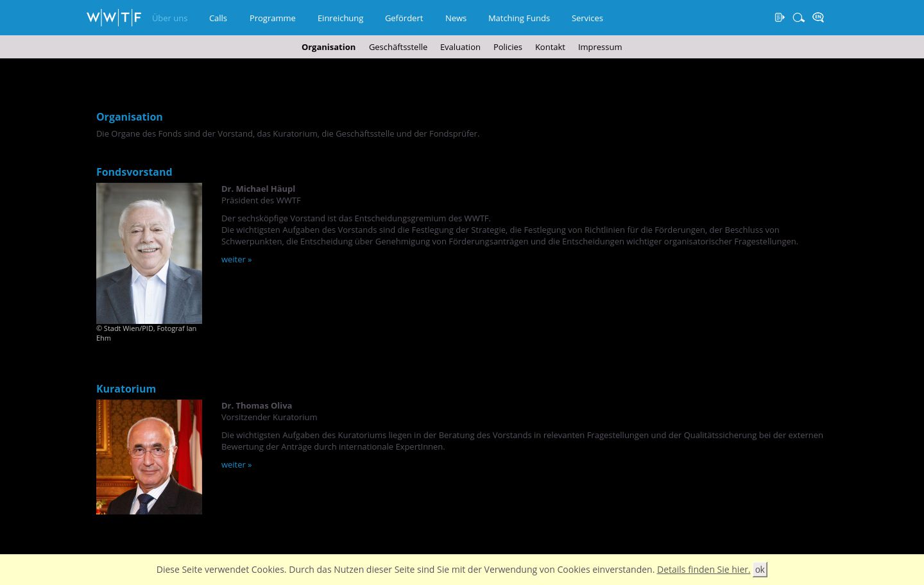Go to the Policies submenu item

point(508,47)
